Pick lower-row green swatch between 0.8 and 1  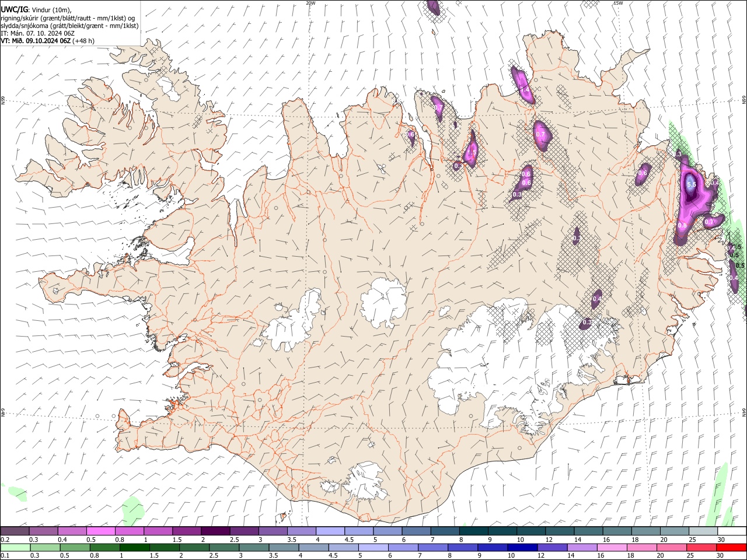tap(105, 547)
